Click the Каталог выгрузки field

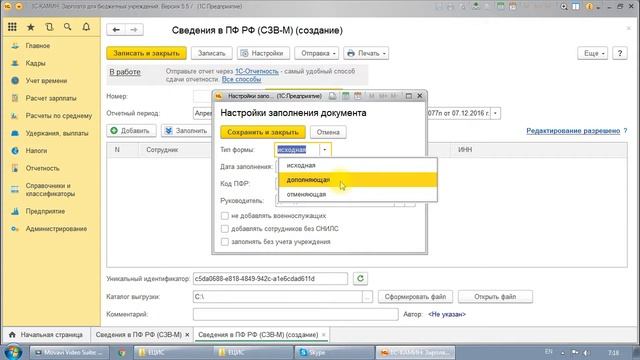[x=278, y=297]
